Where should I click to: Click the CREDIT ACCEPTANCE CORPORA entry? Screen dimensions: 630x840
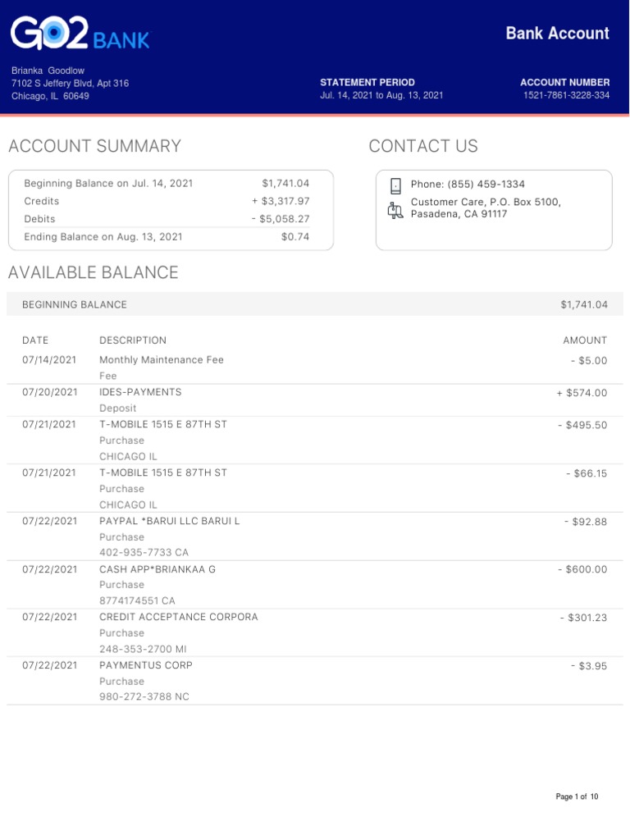[x=178, y=617]
